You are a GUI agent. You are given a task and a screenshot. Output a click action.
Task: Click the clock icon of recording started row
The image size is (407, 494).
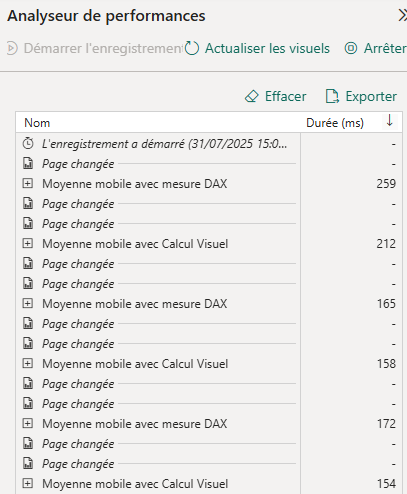(x=28, y=144)
